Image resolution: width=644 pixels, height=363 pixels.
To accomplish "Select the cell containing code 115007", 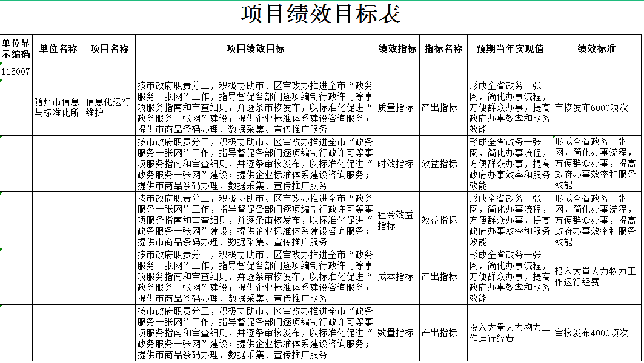I will tap(16, 71).
